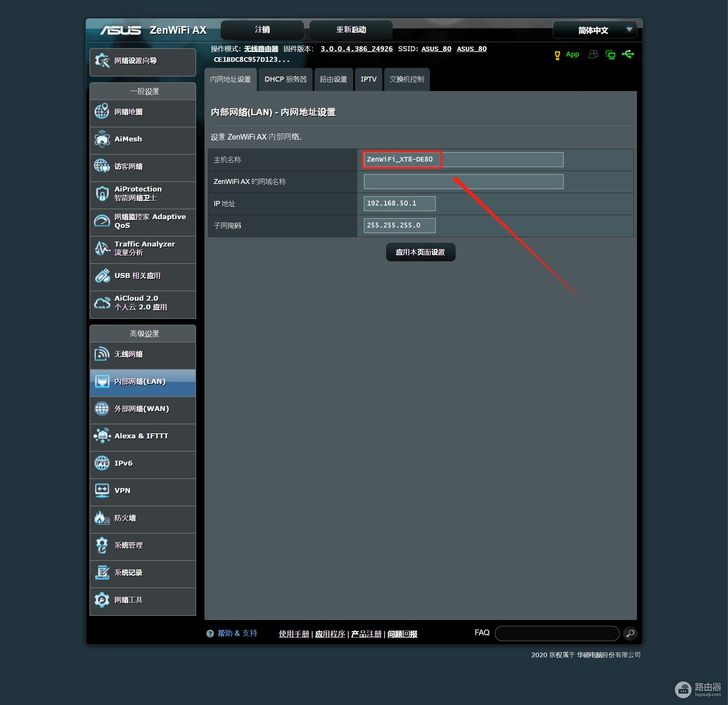Viewport: 728px width, 705px height.
Task: Click the AiMesh icon in sidebar
Action: 102,139
